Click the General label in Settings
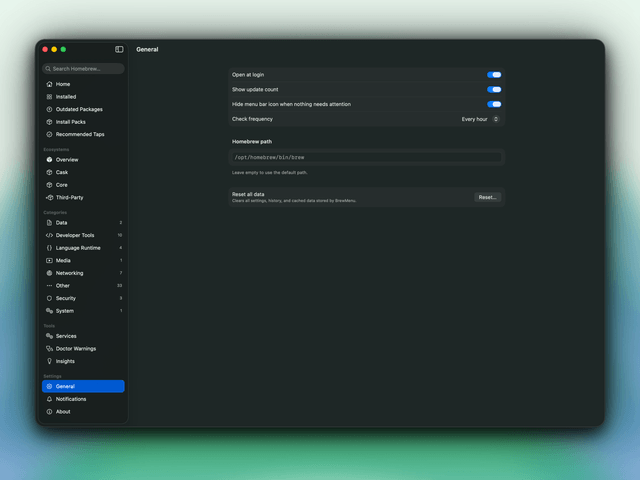This screenshot has width=640, height=480. [x=65, y=387]
